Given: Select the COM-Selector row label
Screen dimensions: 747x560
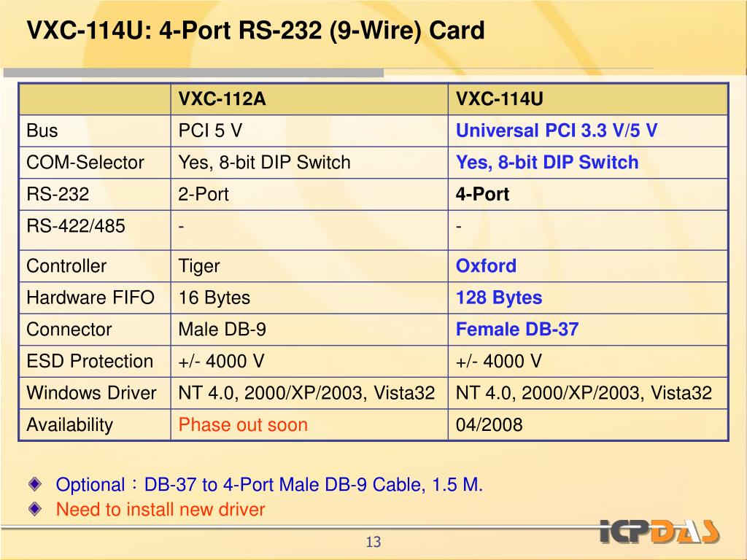Looking at the screenshot, I should pyautogui.click(x=85, y=163).
